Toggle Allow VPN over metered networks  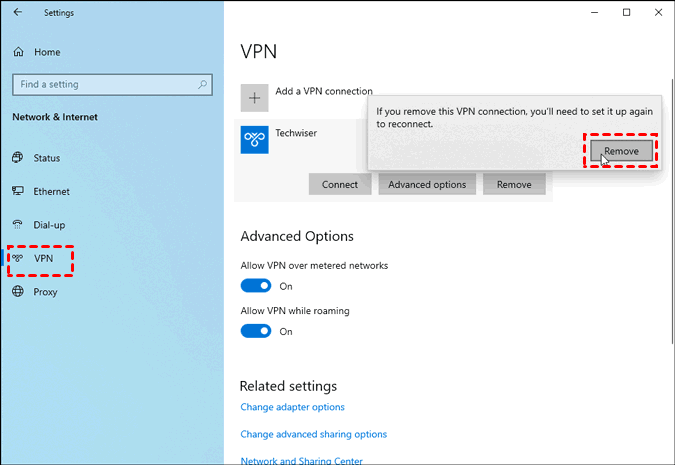(x=256, y=286)
